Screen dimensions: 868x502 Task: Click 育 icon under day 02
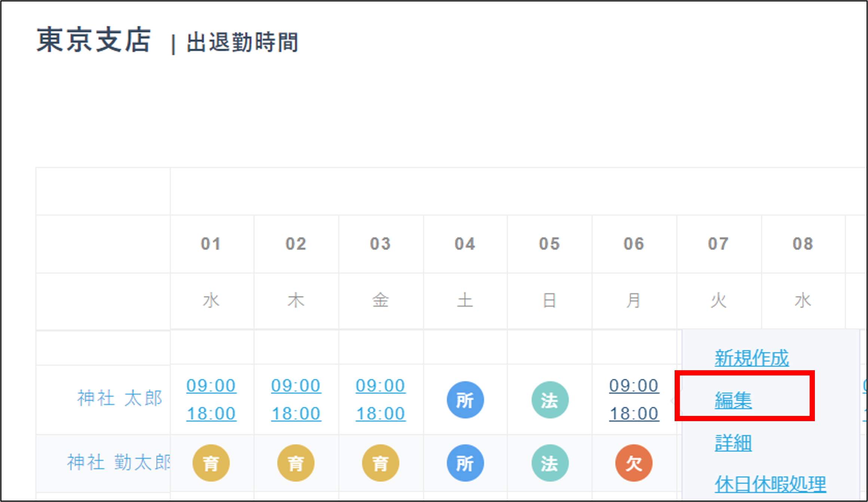pyautogui.click(x=296, y=463)
